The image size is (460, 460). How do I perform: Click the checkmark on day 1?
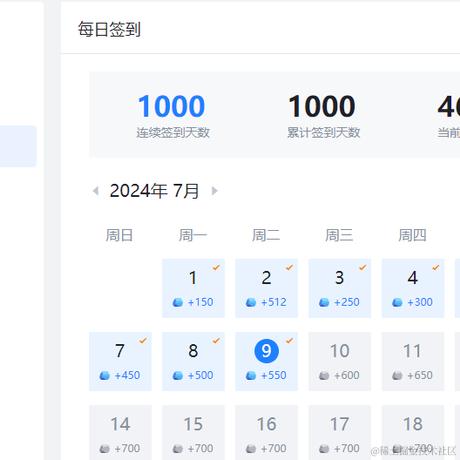[x=216, y=267]
